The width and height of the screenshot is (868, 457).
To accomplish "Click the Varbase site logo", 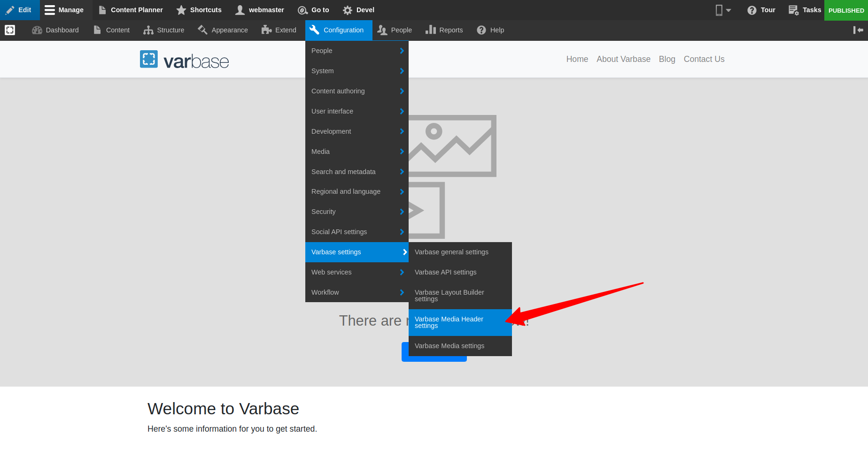I will pos(185,60).
